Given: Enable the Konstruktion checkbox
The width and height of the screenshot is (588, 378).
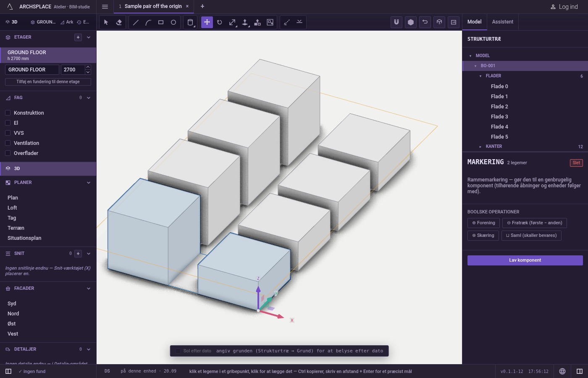Looking at the screenshot, I should tap(8, 113).
